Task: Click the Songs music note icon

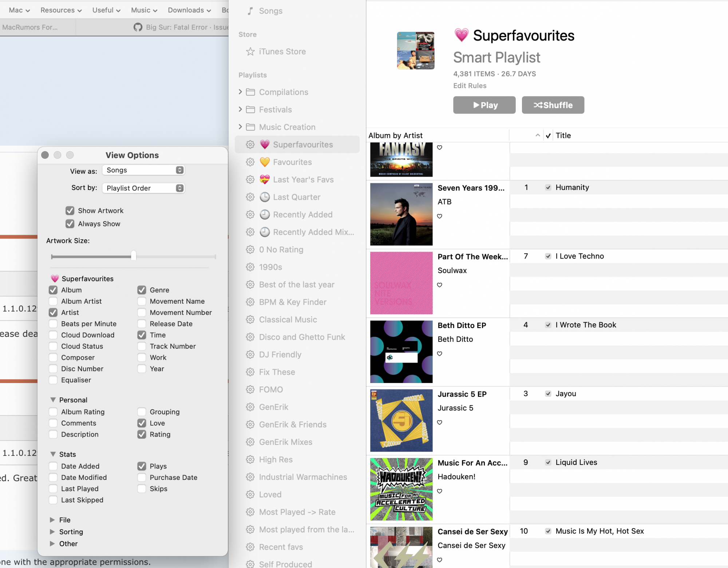Action: [x=250, y=11]
